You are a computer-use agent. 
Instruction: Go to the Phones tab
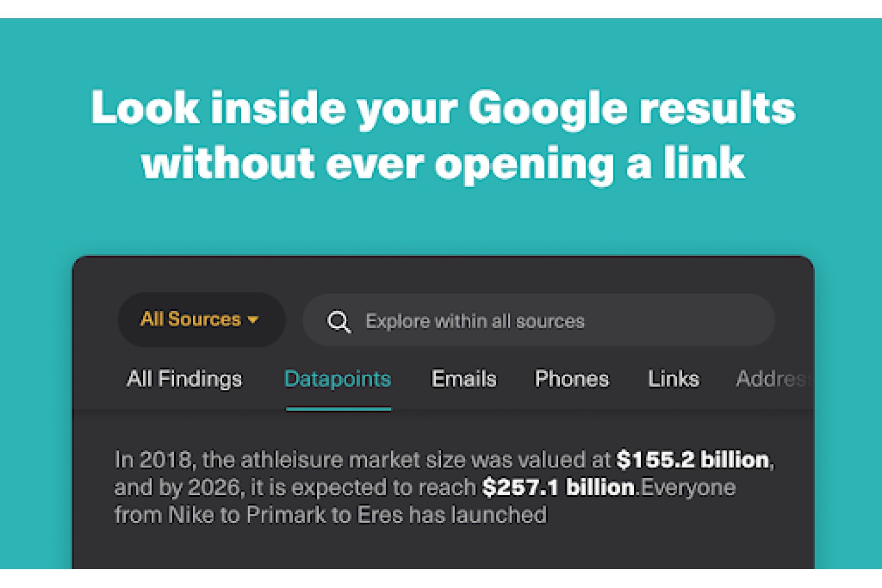(572, 379)
